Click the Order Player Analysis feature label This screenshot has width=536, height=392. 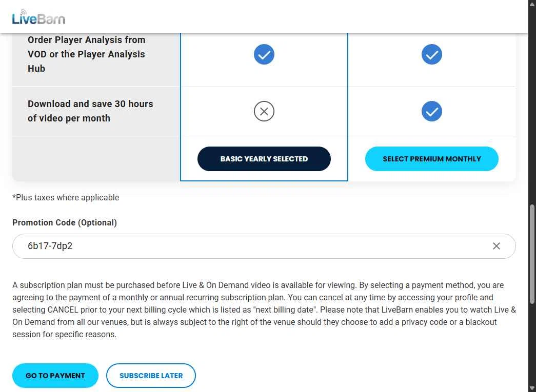tap(86, 54)
